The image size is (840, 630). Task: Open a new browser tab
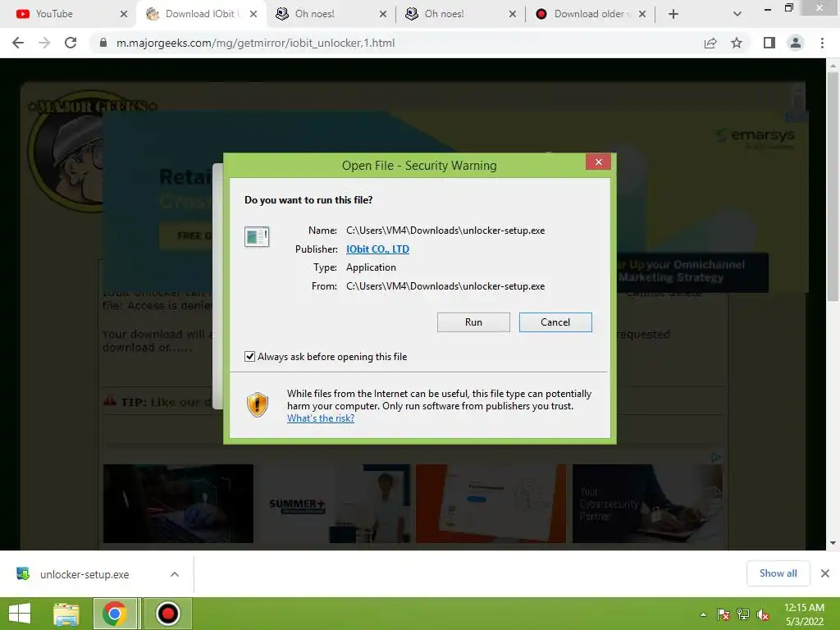(673, 14)
